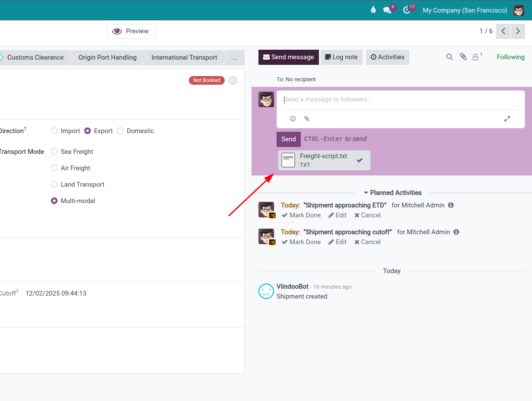This screenshot has width=532, height=401.
Task: Search messages with magnifier icon
Action: pyautogui.click(x=449, y=57)
